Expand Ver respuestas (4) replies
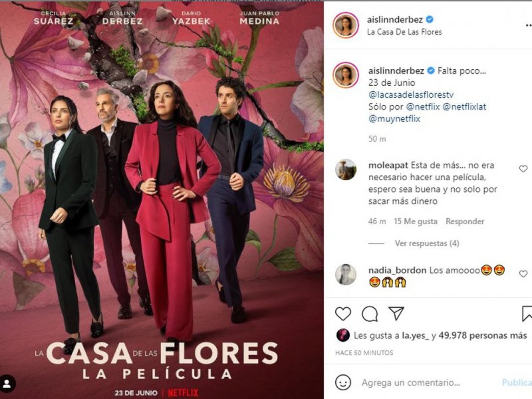Viewport: 532px width, 399px height. (427, 243)
